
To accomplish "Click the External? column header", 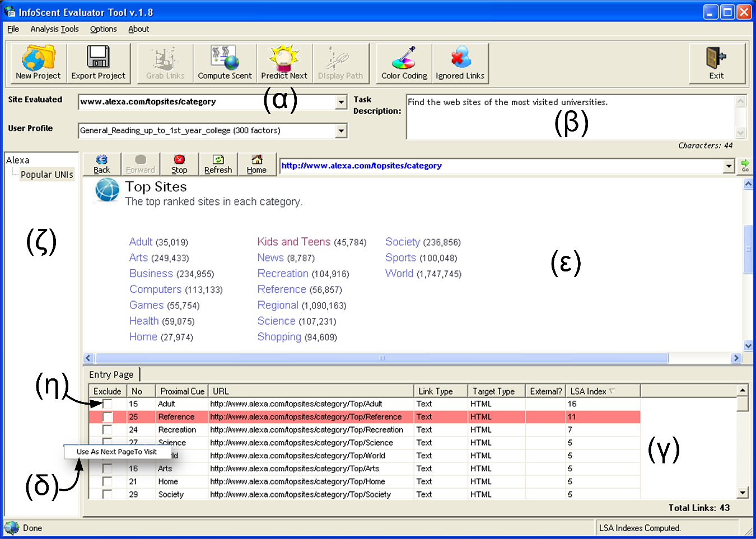I will coord(545,391).
